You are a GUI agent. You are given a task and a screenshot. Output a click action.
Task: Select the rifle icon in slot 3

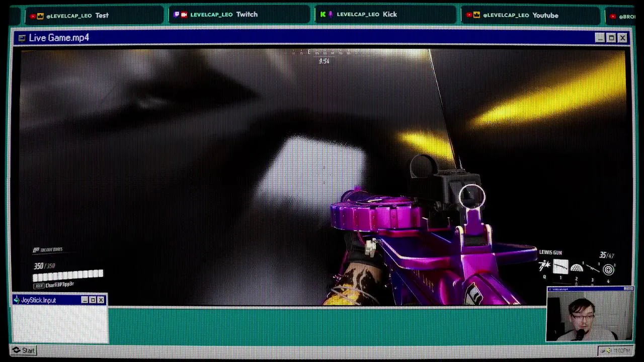coord(592,269)
